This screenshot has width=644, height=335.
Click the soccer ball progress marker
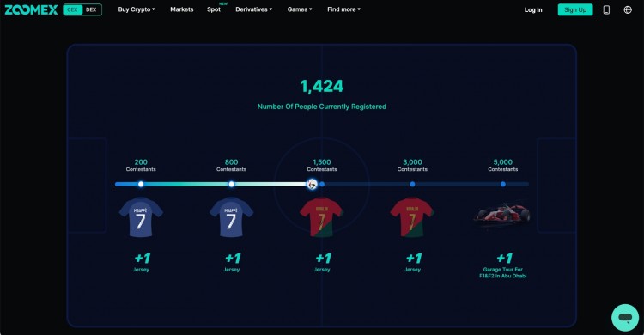tap(313, 184)
